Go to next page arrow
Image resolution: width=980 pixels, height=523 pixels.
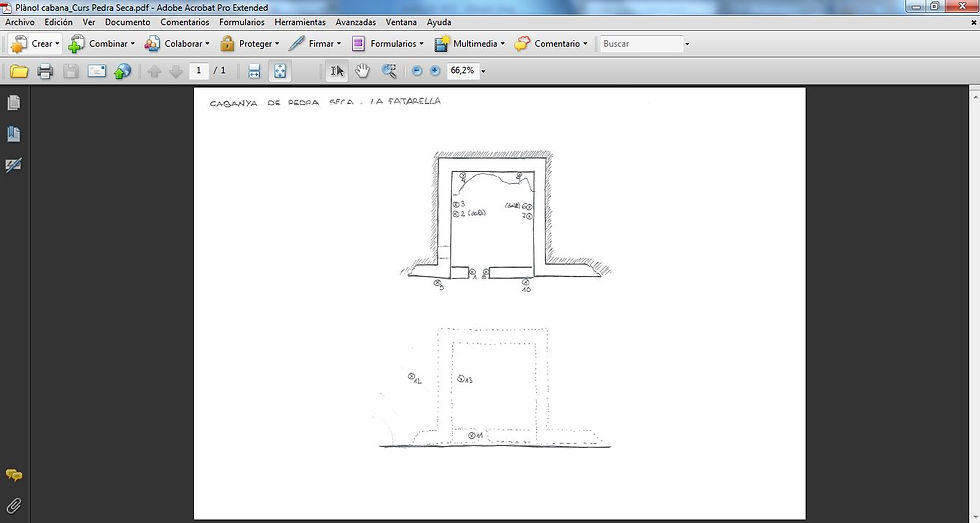tap(176, 71)
